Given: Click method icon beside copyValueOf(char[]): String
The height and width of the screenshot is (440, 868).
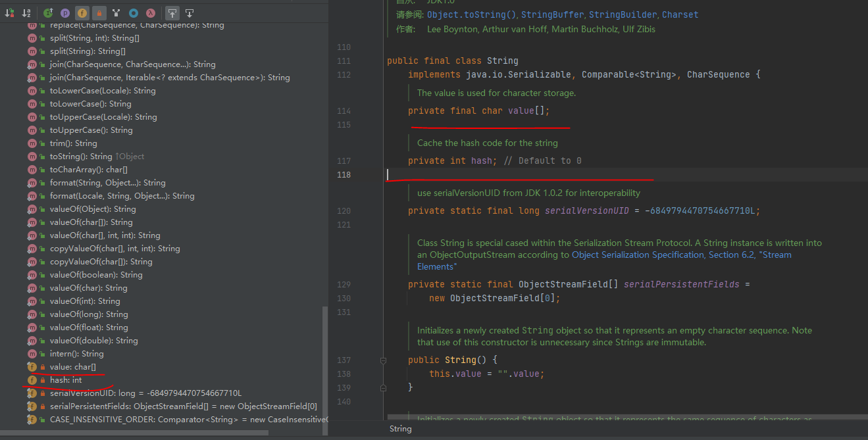Looking at the screenshot, I should coord(32,262).
